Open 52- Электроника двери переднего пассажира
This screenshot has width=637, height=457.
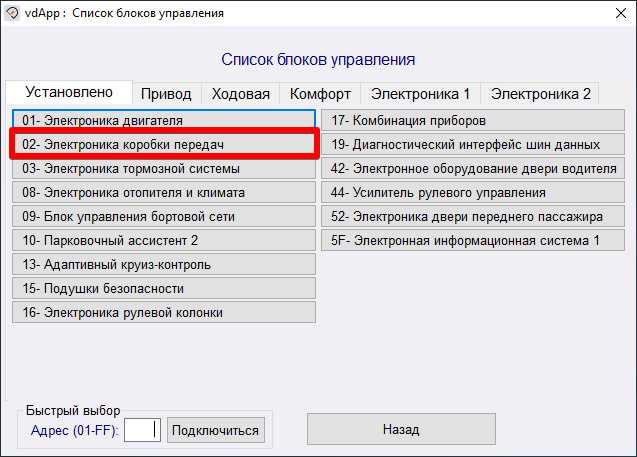[473, 216]
